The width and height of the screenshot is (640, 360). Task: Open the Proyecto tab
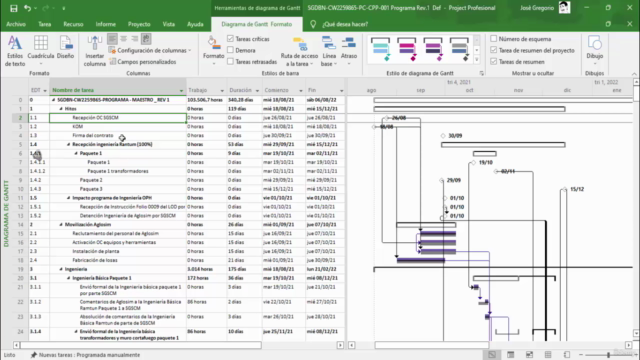139,24
